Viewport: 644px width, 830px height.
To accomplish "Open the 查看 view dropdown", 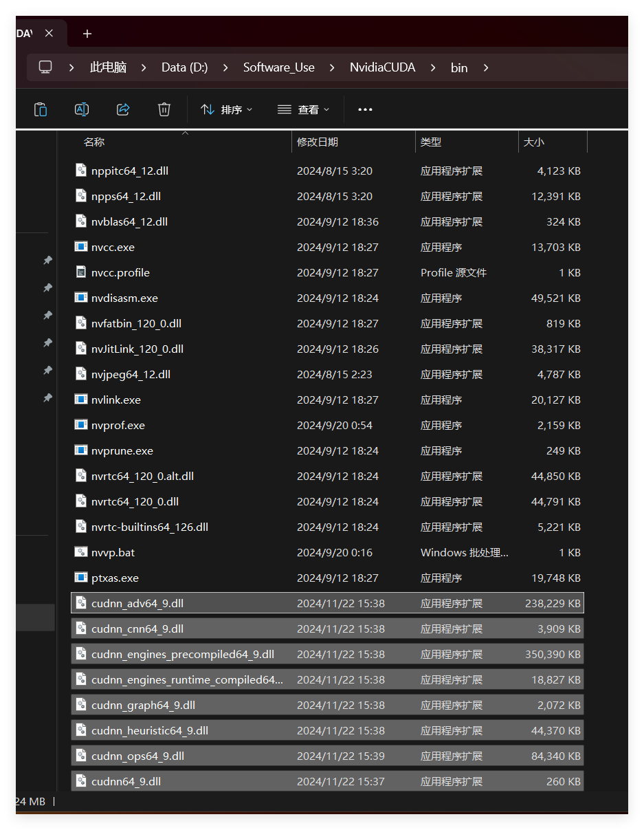I will click(303, 109).
